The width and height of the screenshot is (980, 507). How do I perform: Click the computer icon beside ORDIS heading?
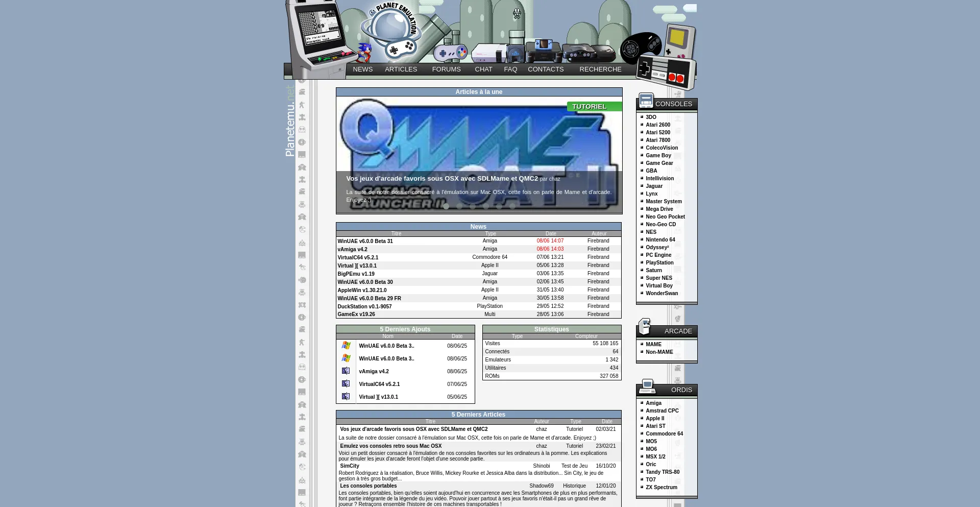coord(647,387)
